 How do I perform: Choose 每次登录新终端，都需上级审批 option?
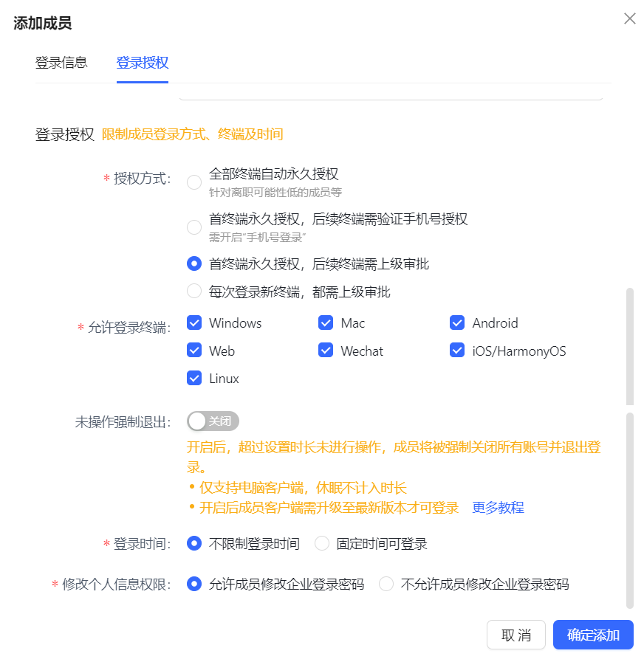tap(194, 292)
